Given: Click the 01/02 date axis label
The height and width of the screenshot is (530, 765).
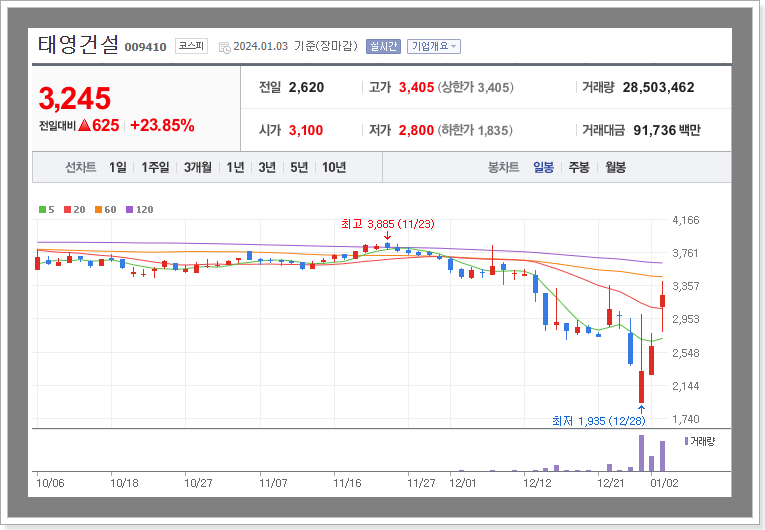Looking at the screenshot, I should [x=664, y=483].
